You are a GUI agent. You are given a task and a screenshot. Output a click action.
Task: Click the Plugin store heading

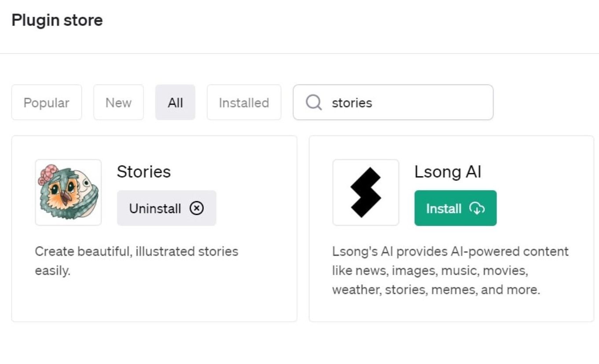point(57,20)
